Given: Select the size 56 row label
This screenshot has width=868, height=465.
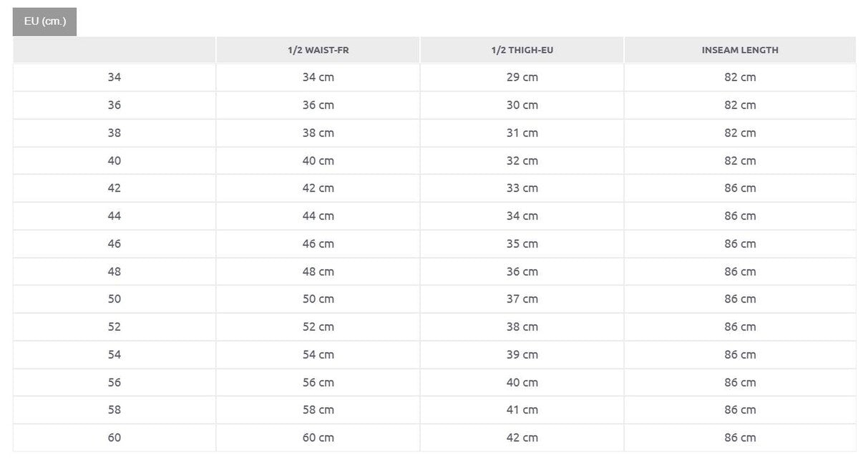Looking at the screenshot, I should click(114, 383).
